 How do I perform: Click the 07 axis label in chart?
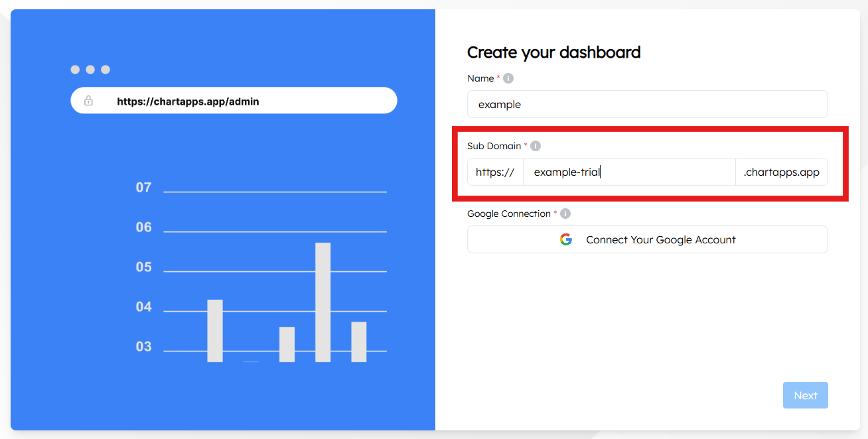point(143,188)
